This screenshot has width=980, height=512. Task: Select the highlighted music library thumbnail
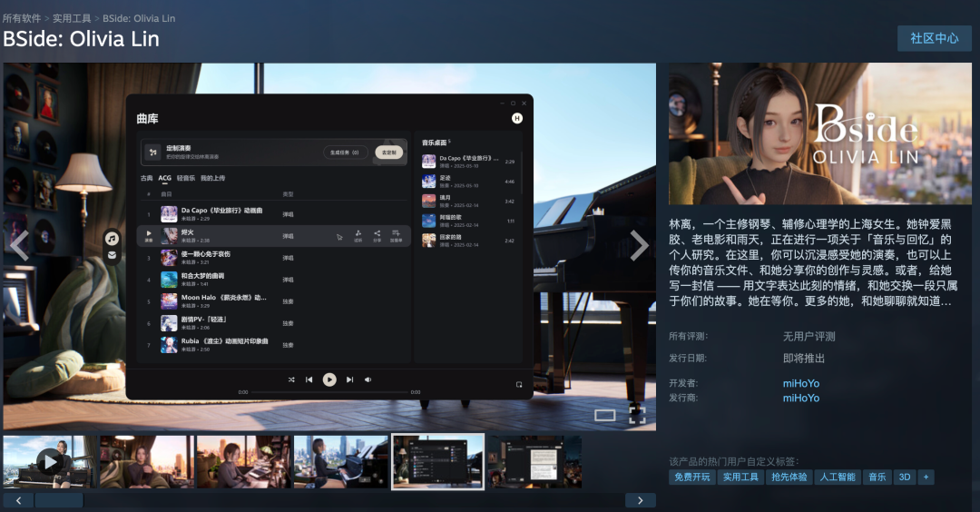[x=437, y=462]
